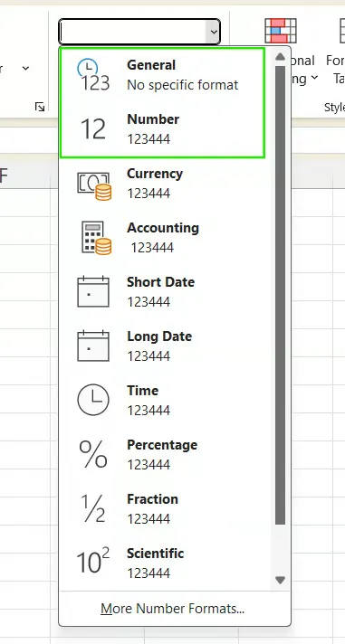Open the dialog launcher arrow in the ribbon group
This screenshot has height=644, width=345.
(x=40, y=108)
